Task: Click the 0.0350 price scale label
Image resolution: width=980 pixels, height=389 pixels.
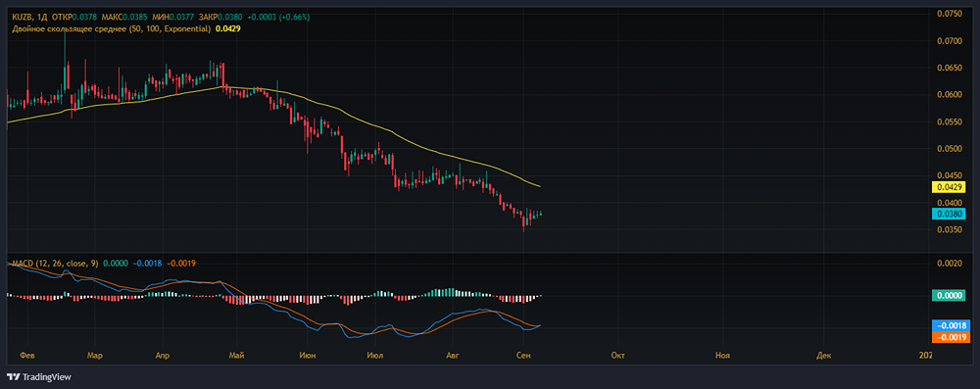Action: [951, 229]
